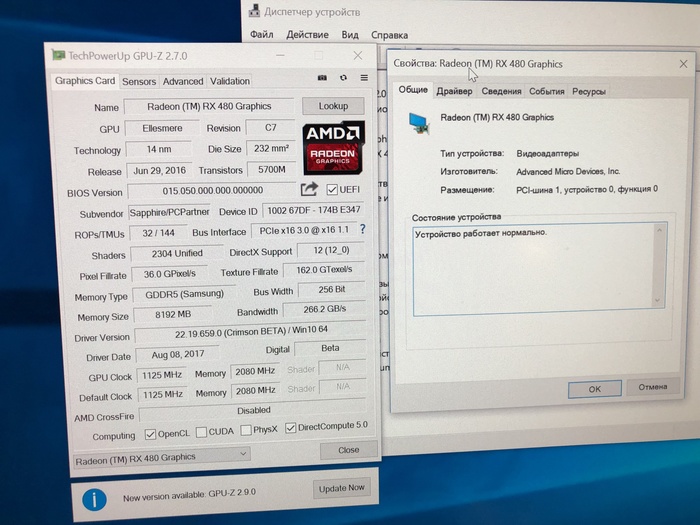Enable the CUDA checkbox
Image resolution: width=700 pixels, height=525 pixels.
[201, 432]
